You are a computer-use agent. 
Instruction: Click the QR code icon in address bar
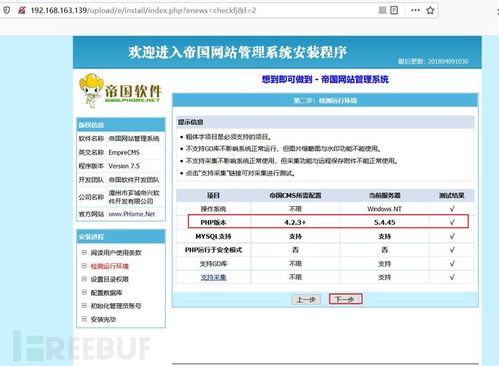(x=383, y=10)
